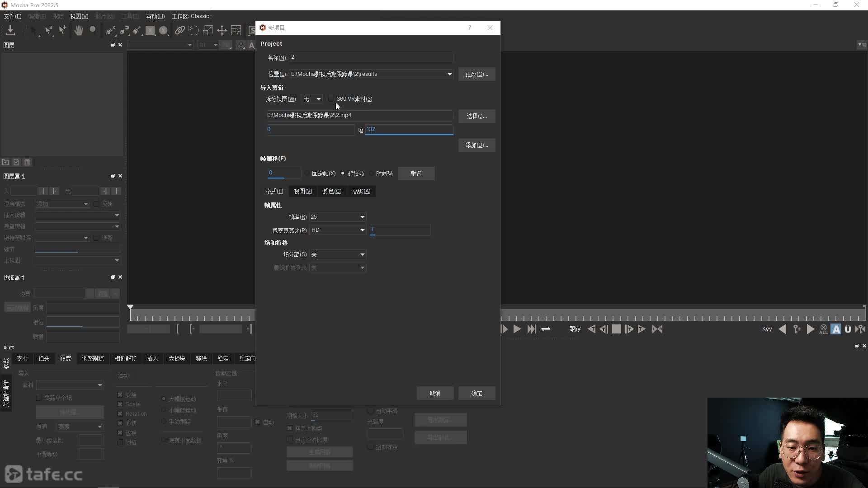868x488 pixels.
Task: Toggle the Überkey Ü button
Action: (848, 329)
